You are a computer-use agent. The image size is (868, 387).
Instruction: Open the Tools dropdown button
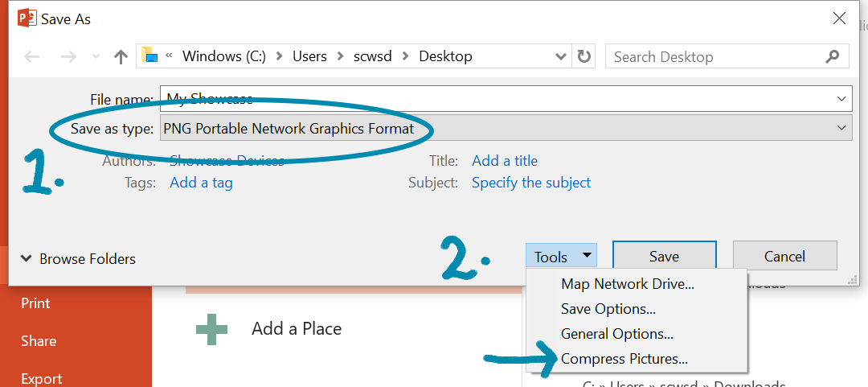(x=562, y=257)
